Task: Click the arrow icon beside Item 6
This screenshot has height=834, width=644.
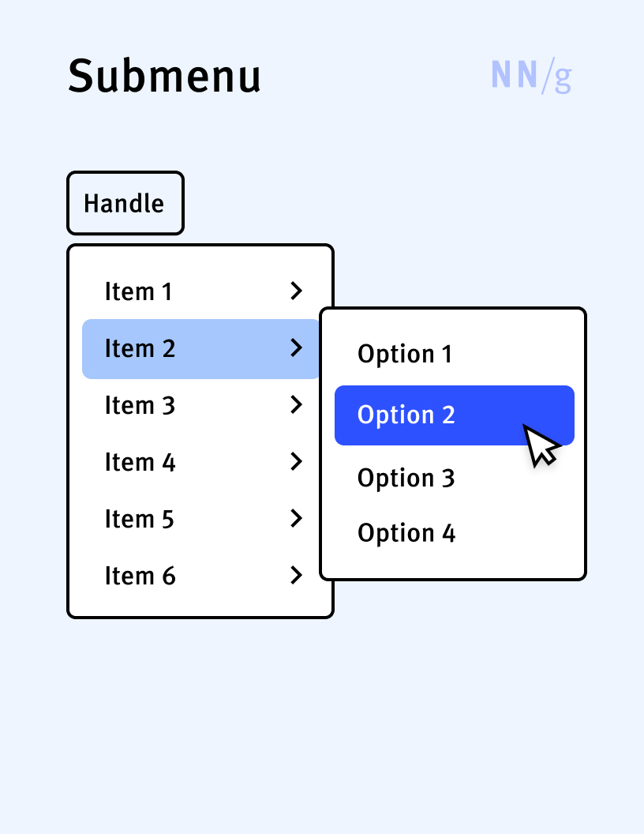Action: click(x=297, y=576)
